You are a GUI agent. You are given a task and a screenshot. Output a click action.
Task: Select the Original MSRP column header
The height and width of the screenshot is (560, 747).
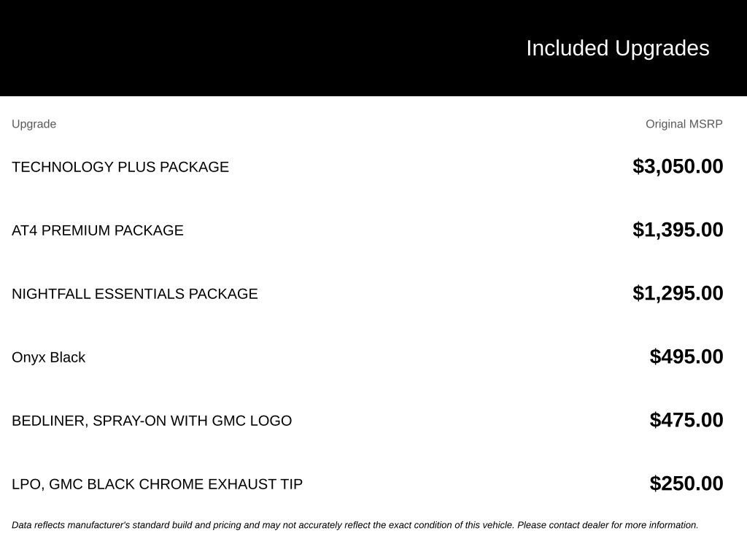[684, 124]
